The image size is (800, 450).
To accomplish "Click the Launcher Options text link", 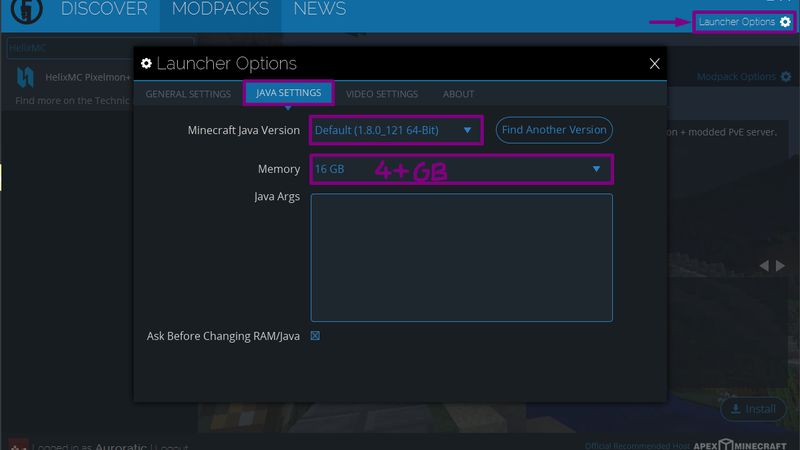I will [x=736, y=22].
